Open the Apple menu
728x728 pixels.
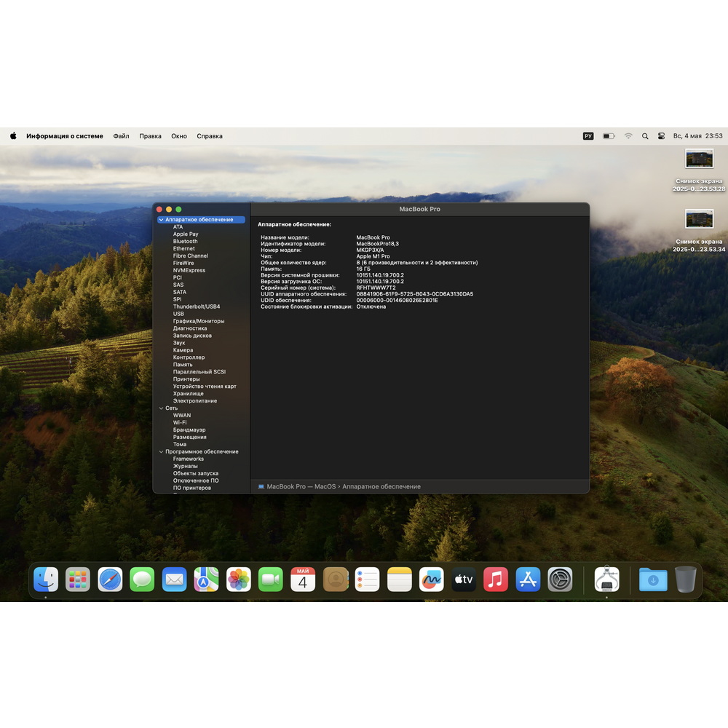pyautogui.click(x=13, y=136)
